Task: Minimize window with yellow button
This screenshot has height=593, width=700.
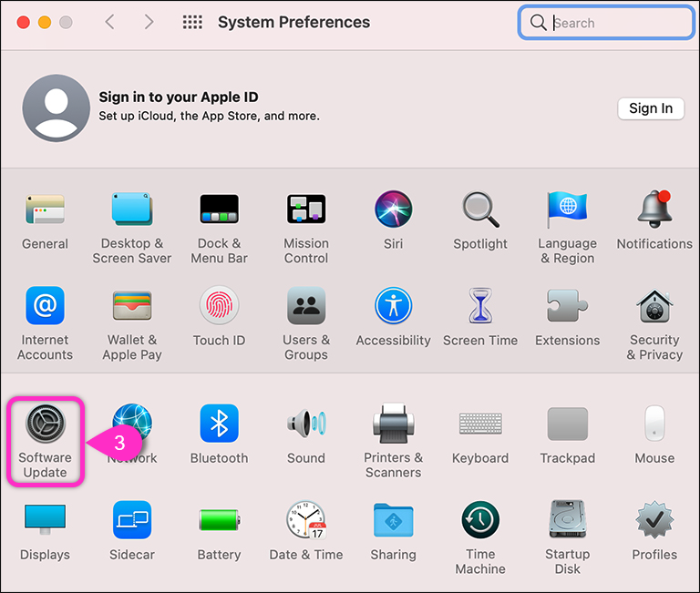Action: tap(45, 22)
